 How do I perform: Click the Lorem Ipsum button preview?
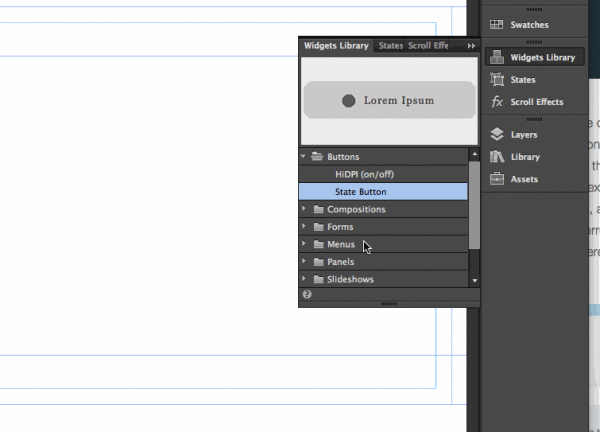click(x=390, y=100)
